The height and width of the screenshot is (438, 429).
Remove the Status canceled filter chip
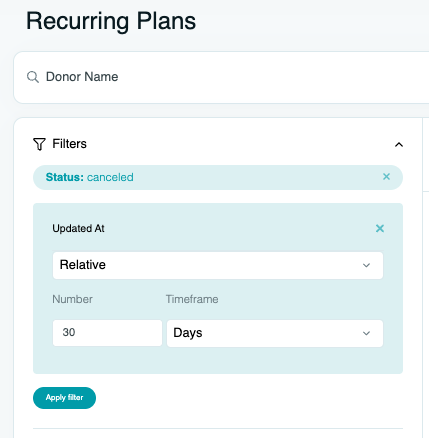click(386, 177)
